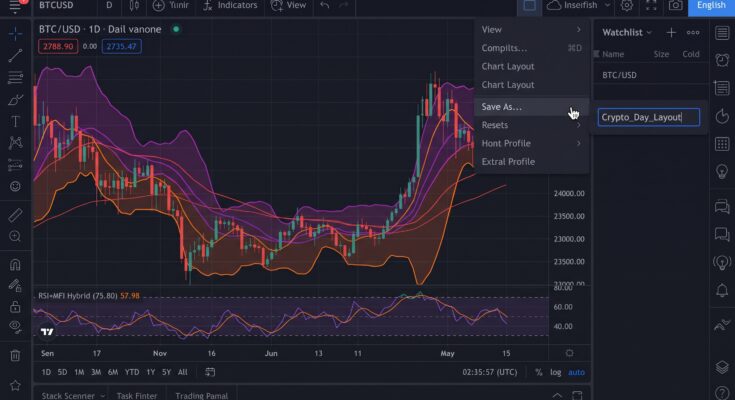Select the Compilts... menu item
Screen dimensions: 735x400
click(531, 48)
